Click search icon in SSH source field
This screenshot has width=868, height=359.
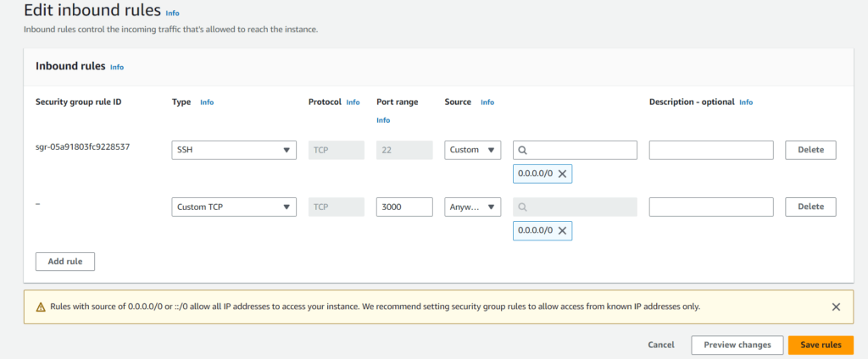click(x=522, y=150)
